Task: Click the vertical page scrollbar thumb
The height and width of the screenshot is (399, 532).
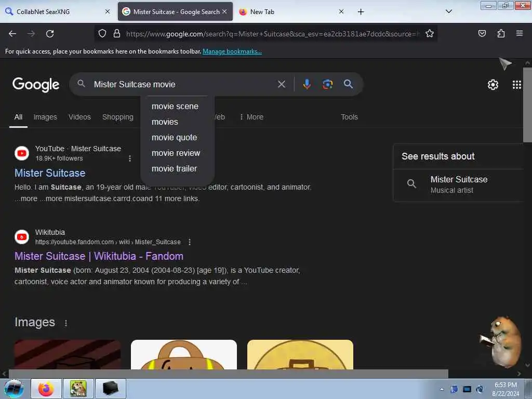Action: click(x=527, y=105)
